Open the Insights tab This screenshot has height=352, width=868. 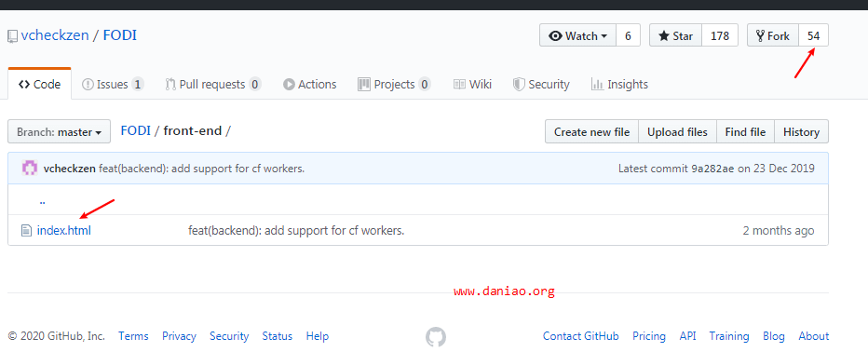619,84
